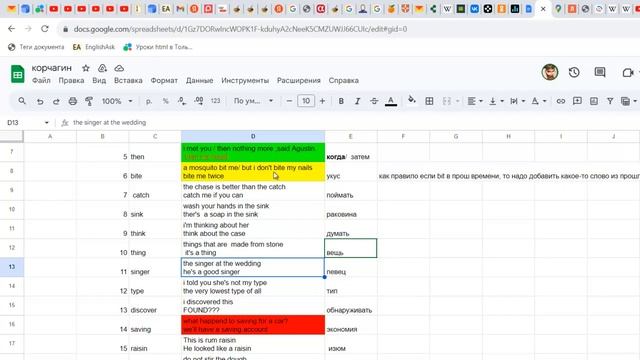Screen dimensions: 640x360
Task: Open the Справка menu
Action: click(x=344, y=80)
